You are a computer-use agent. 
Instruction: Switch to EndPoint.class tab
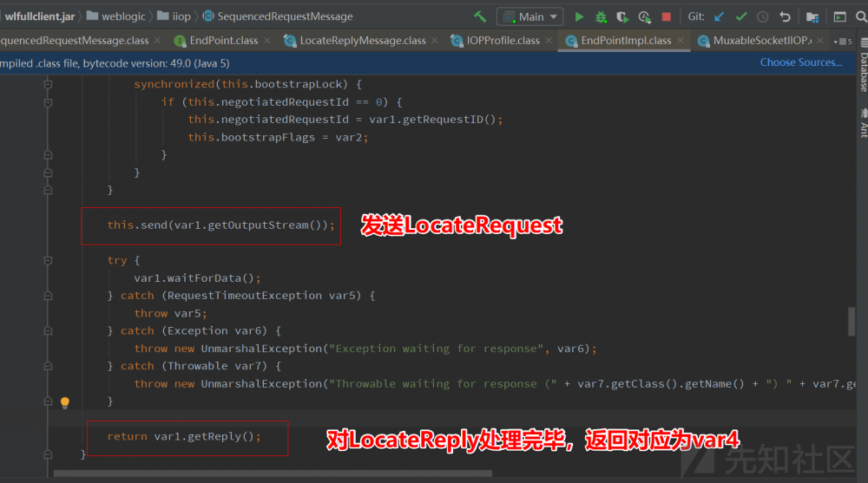click(222, 41)
